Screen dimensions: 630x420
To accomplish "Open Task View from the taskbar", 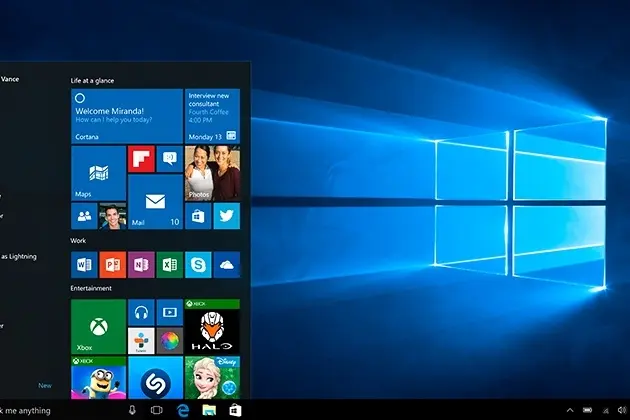I will pyautogui.click(x=157, y=410).
